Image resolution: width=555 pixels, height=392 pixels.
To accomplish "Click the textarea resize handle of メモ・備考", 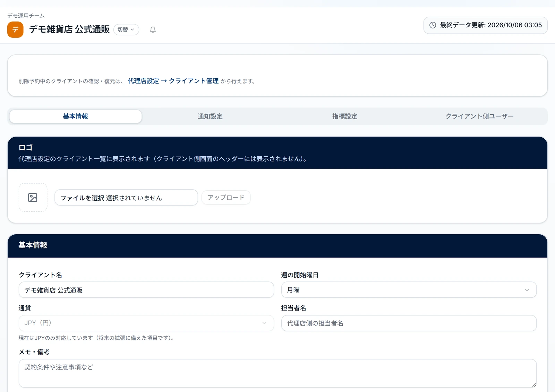I will coord(534,385).
